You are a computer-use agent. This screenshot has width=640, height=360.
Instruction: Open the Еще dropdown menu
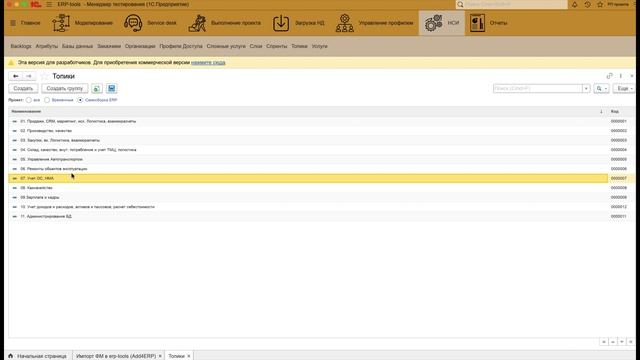[624, 89]
